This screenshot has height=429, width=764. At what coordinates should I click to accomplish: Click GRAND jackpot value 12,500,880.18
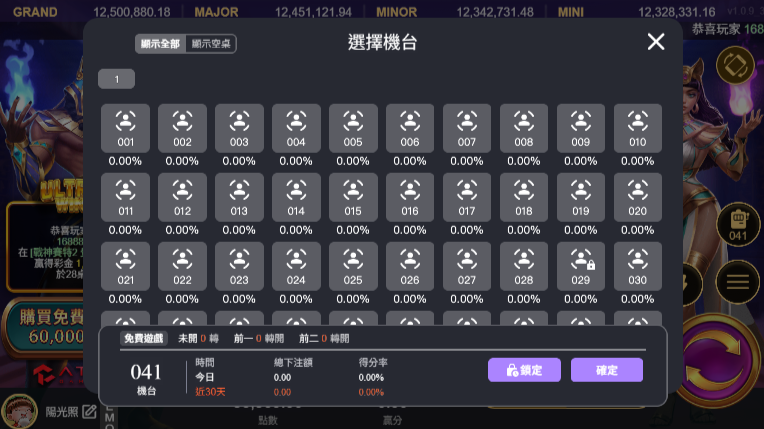pos(132,12)
